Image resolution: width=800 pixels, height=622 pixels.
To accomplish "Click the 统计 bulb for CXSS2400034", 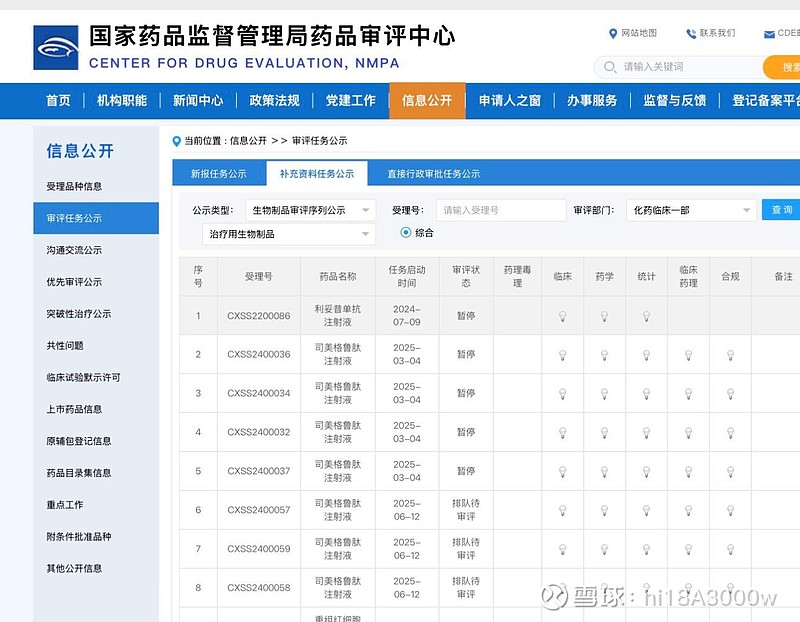I will point(646,394).
